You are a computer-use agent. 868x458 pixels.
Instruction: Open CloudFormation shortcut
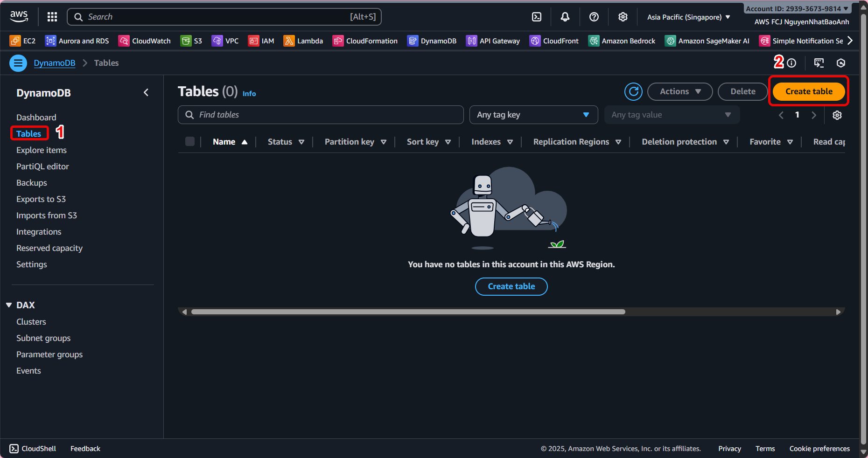[x=365, y=41]
